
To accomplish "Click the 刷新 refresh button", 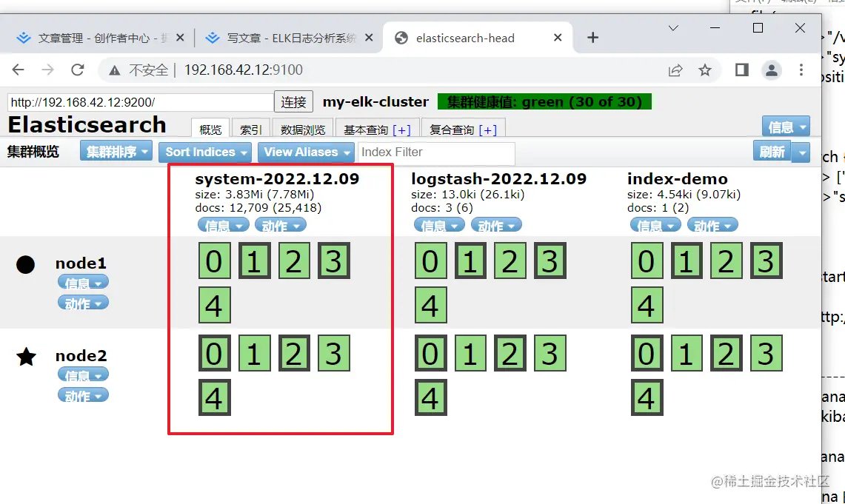I will [x=772, y=152].
